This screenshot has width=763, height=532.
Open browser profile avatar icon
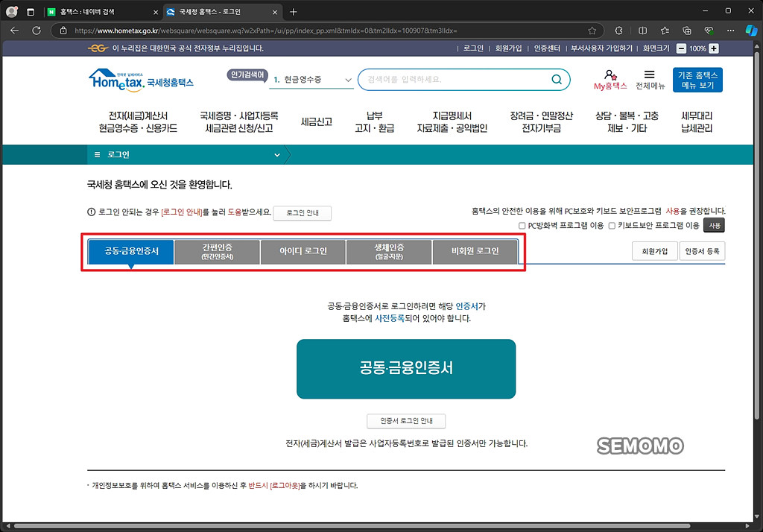tap(12, 12)
